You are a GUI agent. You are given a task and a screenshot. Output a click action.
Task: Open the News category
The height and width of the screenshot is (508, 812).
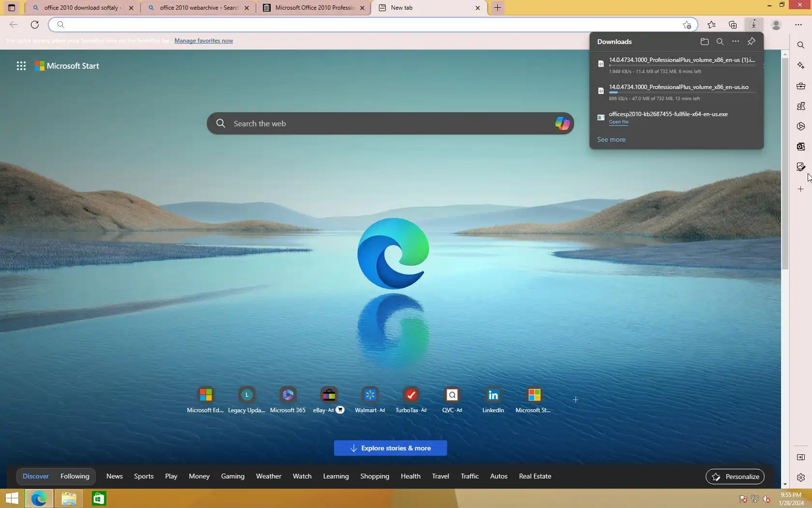115,476
